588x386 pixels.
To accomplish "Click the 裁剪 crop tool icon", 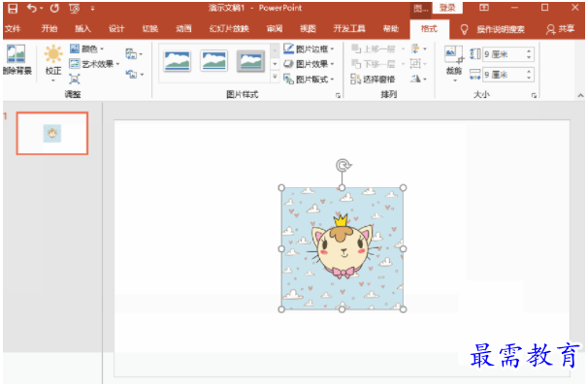I will pos(453,54).
